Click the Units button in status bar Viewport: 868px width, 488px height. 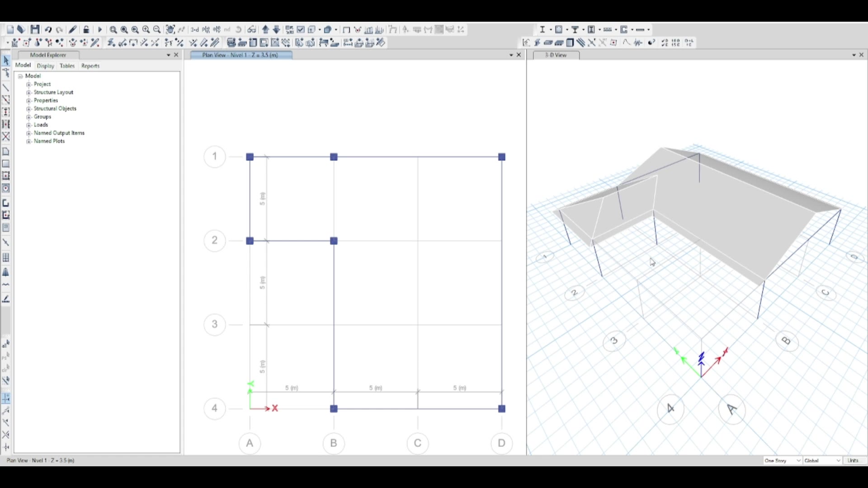coord(854,460)
